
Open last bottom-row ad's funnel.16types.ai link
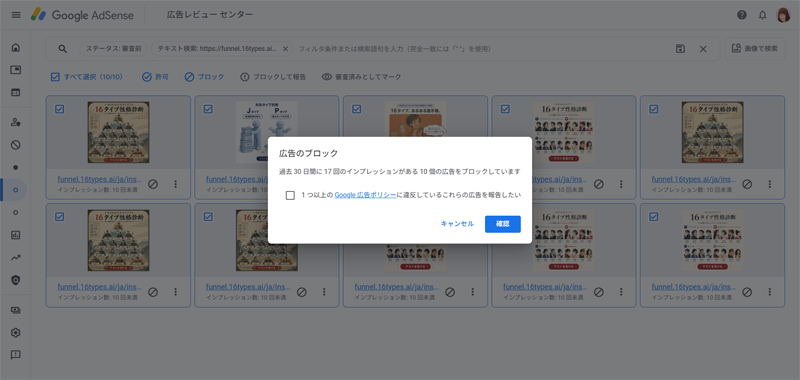coord(694,288)
